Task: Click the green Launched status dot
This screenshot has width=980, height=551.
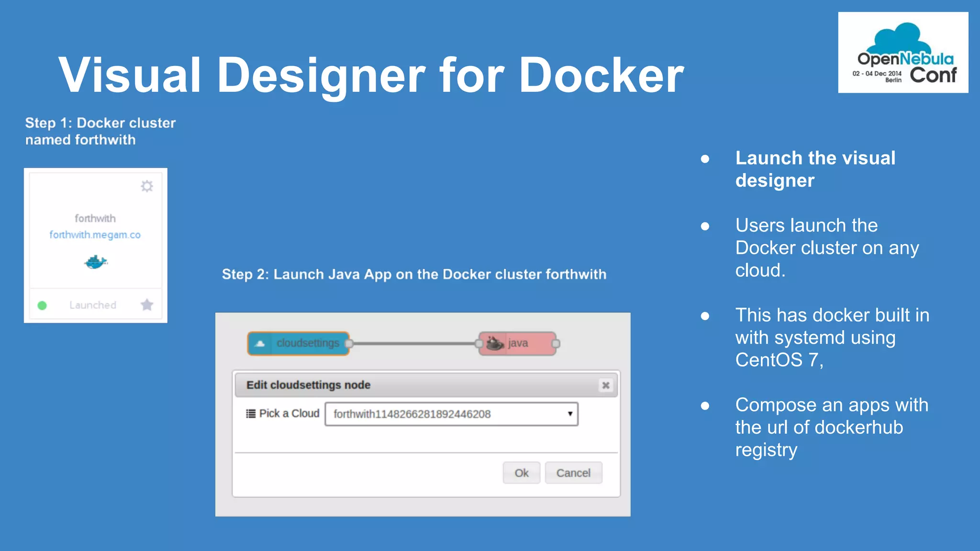Action: coord(42,305)
